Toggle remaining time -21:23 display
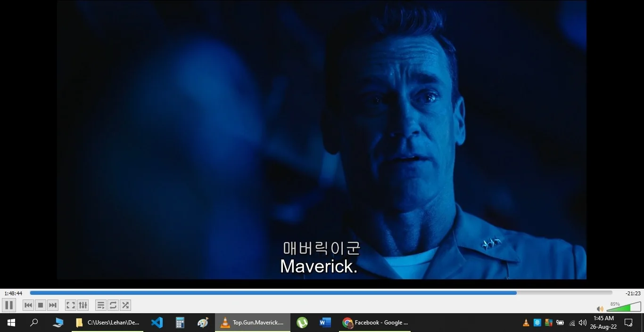 tap(633, 293)
